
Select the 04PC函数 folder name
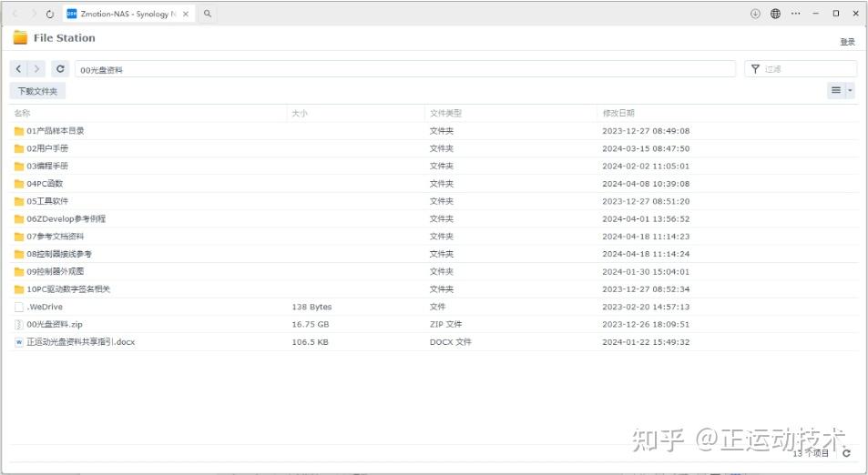(45, 184)
